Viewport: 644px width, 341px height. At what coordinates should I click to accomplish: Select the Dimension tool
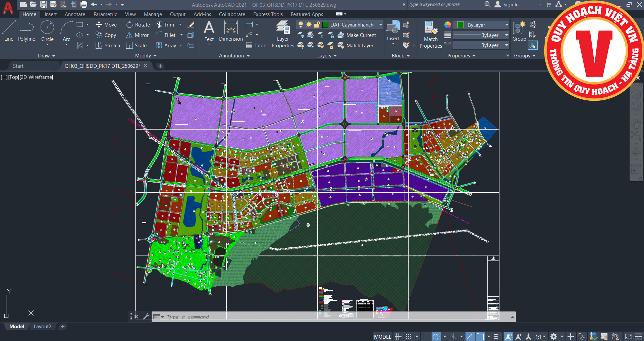(x=231, y=31)
